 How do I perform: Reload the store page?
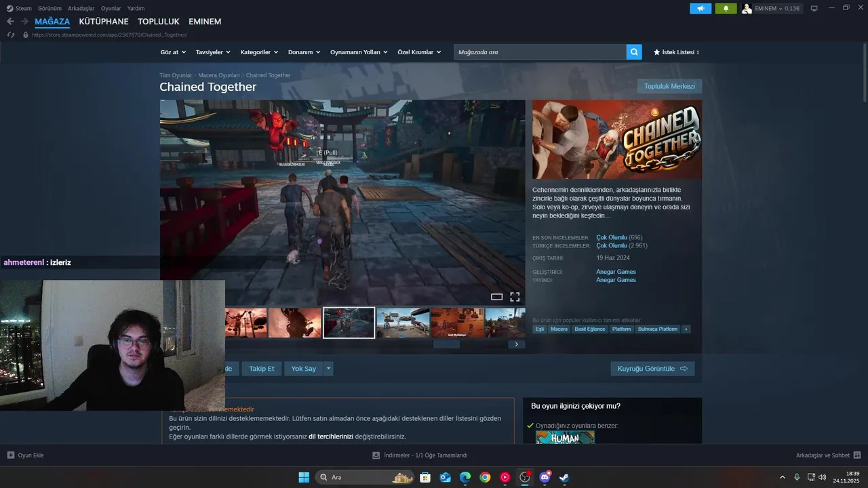pyautogui.click(x=10, y=35)
